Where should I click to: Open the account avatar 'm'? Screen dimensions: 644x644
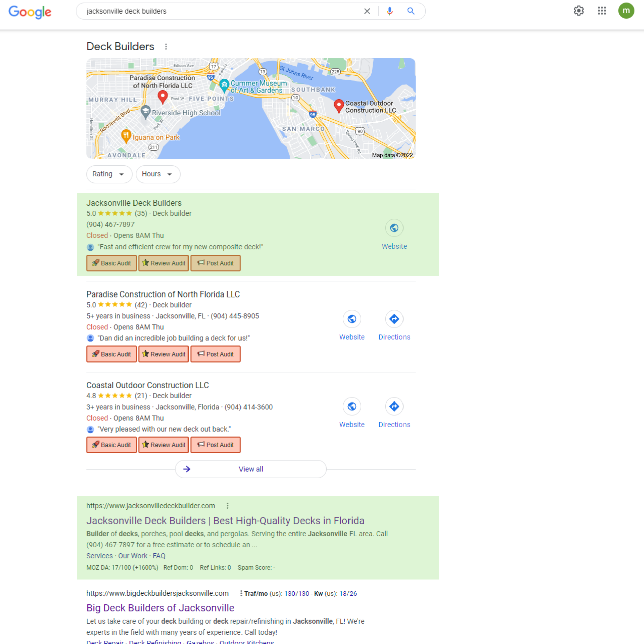(626, 11)
